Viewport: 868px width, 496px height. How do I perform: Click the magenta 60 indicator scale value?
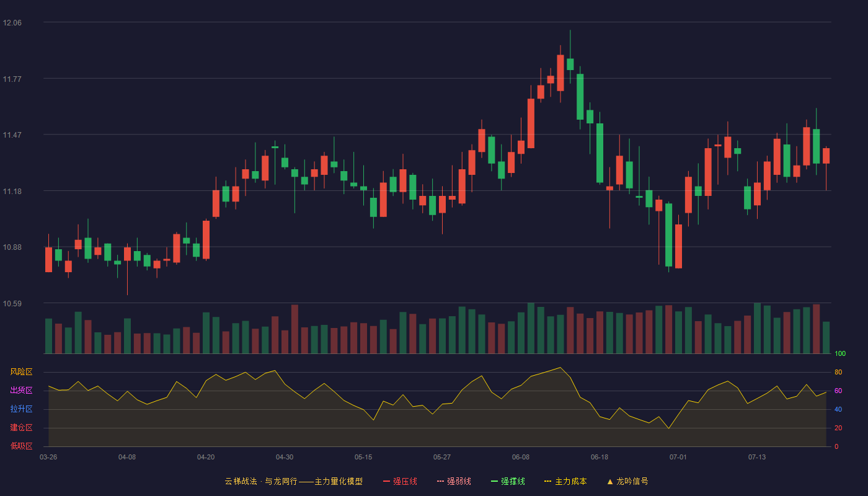[838, 391]
